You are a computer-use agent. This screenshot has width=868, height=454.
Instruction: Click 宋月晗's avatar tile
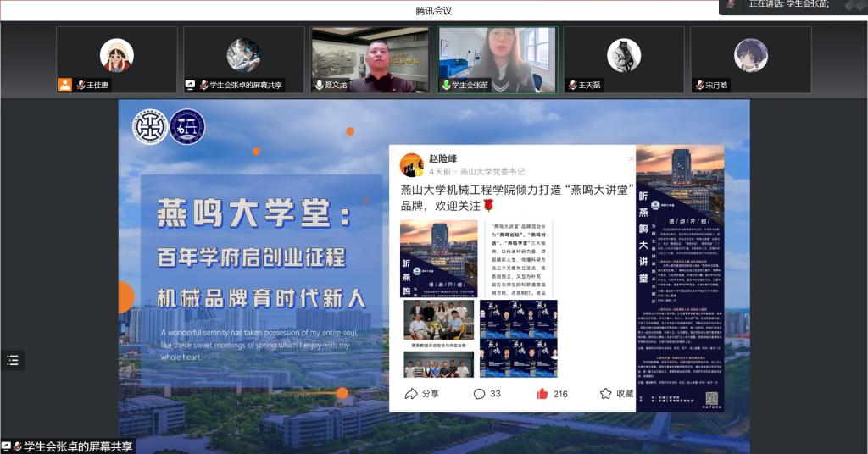point(750,56)
